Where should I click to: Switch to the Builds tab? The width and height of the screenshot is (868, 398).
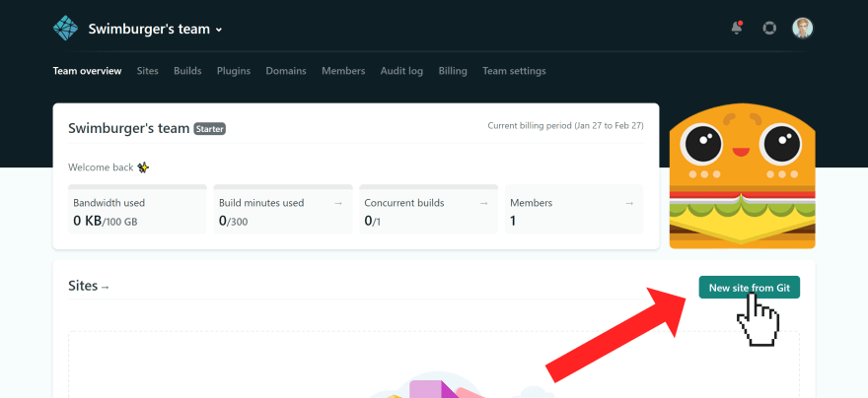[x=187, y=71]
